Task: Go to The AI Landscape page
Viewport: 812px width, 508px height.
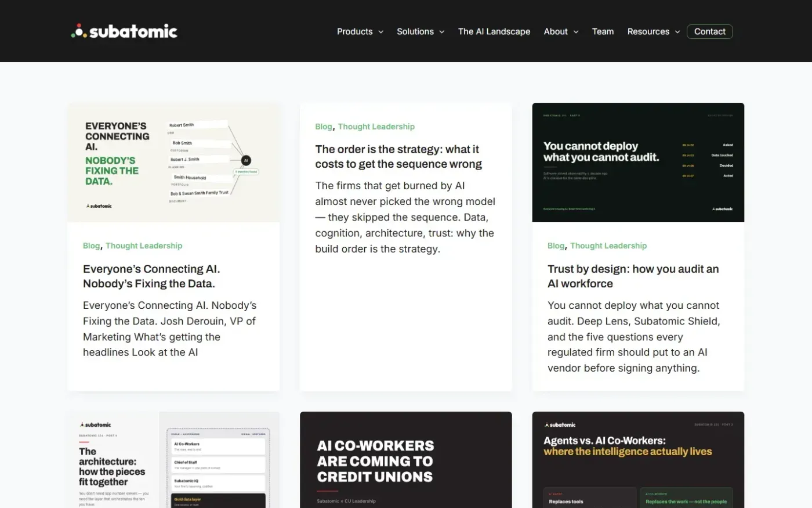Action: 494,31
